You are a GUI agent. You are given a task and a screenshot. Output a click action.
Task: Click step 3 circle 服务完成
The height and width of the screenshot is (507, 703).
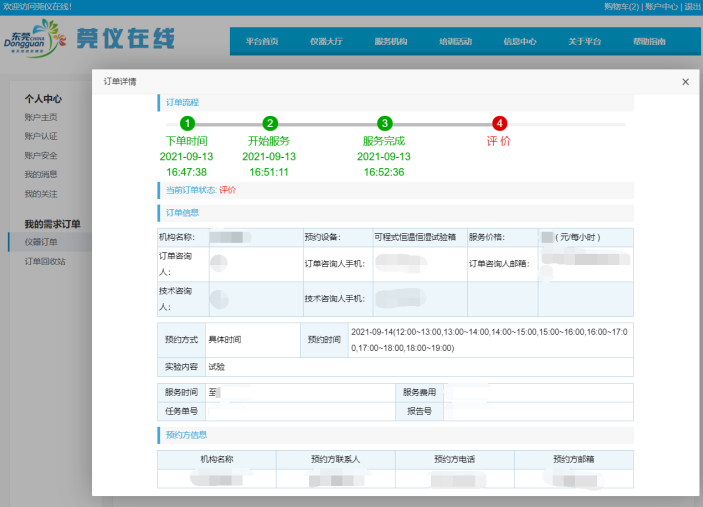pyautogui.click(x=385, y=123)
